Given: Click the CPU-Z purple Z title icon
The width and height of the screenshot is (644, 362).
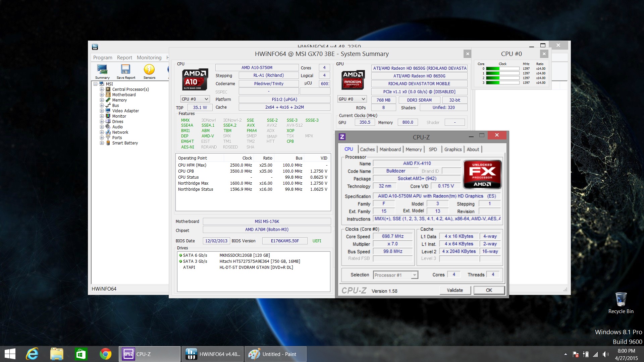Looking at the screenshot, I should (342, 137).
